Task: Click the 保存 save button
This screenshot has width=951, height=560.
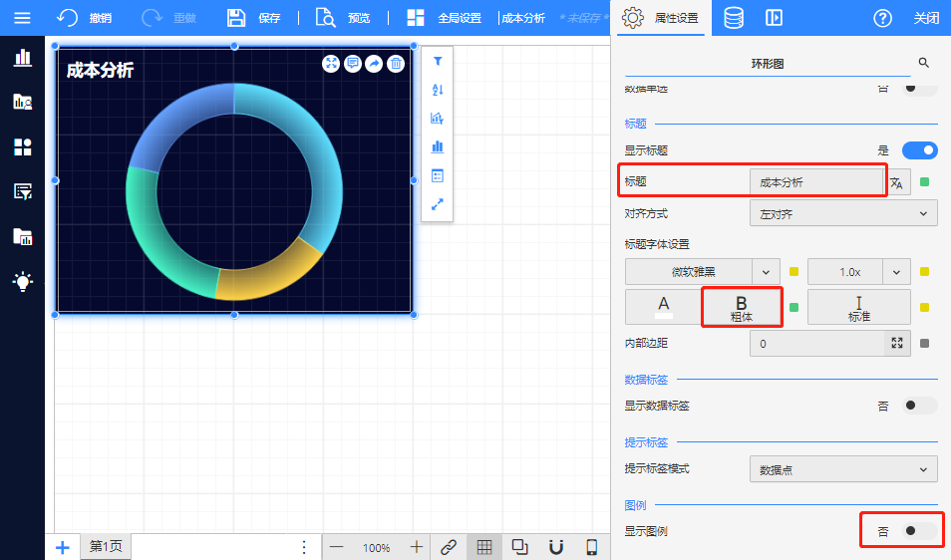Action: point(253,18)
